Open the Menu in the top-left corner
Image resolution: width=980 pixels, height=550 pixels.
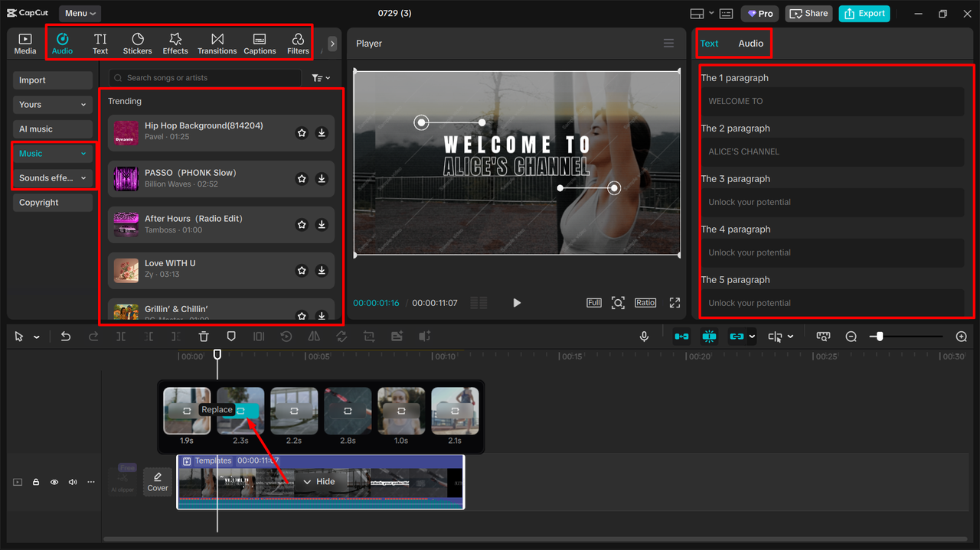[x=79, y=13]
